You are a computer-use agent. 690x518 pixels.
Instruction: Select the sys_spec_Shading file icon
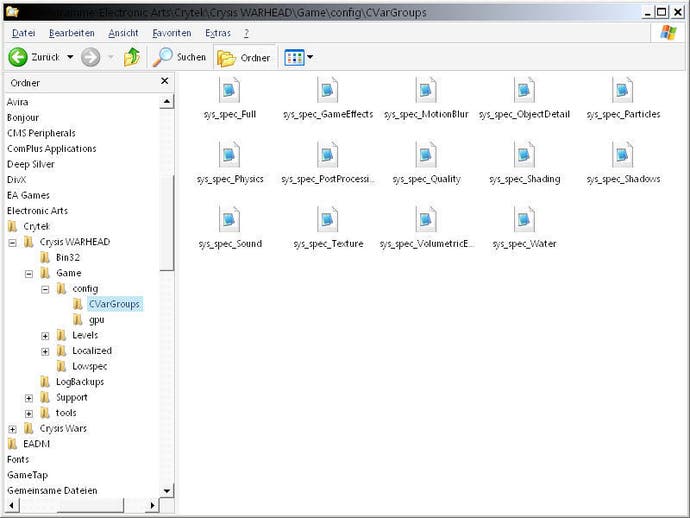click(524, 154)
